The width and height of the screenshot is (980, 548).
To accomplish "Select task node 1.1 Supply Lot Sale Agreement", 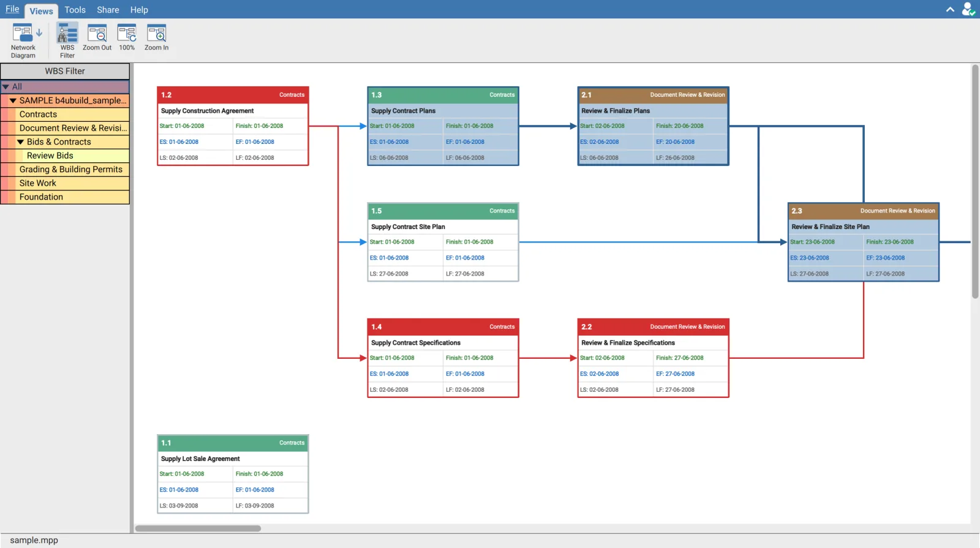I will pyautogui.click(x=233, y=474).
